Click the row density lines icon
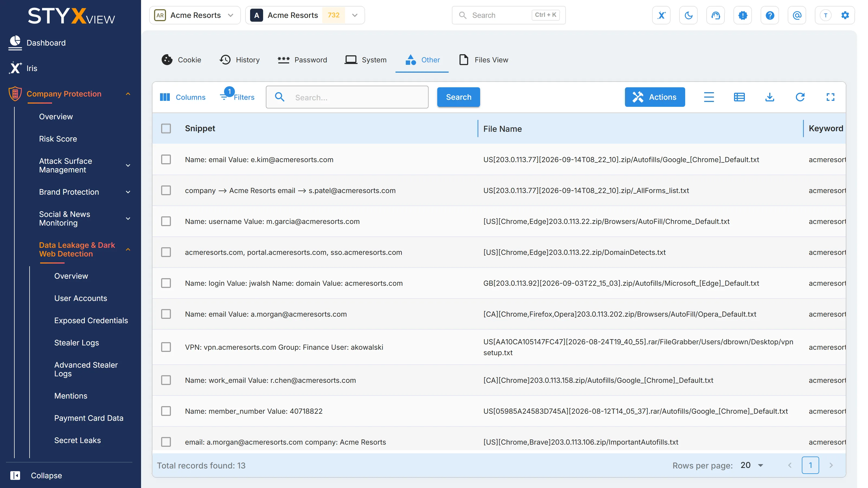Image resolution: width=868 pixels, height=488 pixels. tap(709, 97)
